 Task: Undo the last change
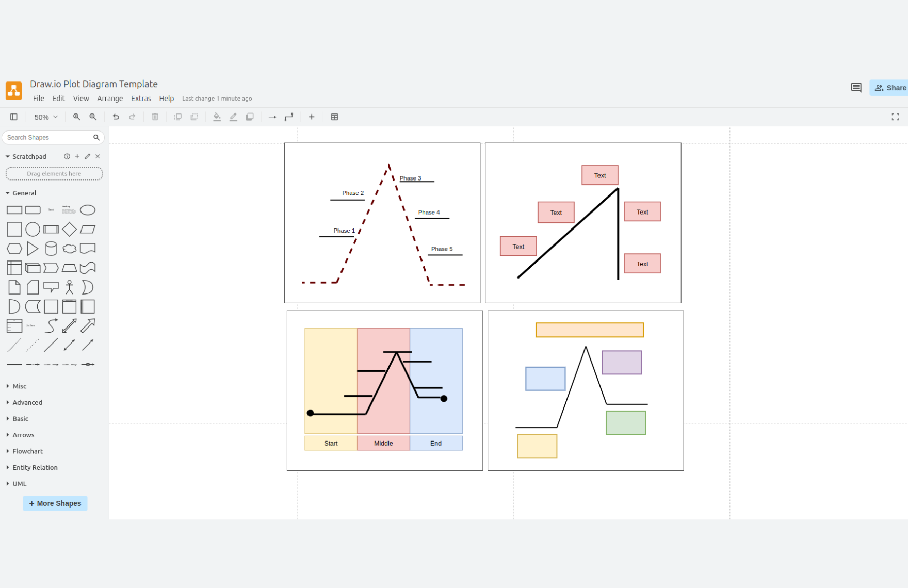point(116,117)
